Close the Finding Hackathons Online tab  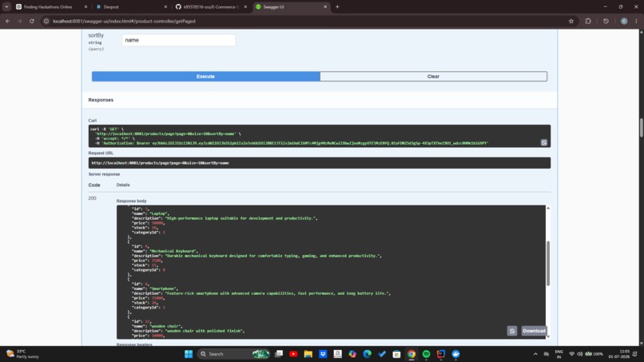tap(85, 7)
